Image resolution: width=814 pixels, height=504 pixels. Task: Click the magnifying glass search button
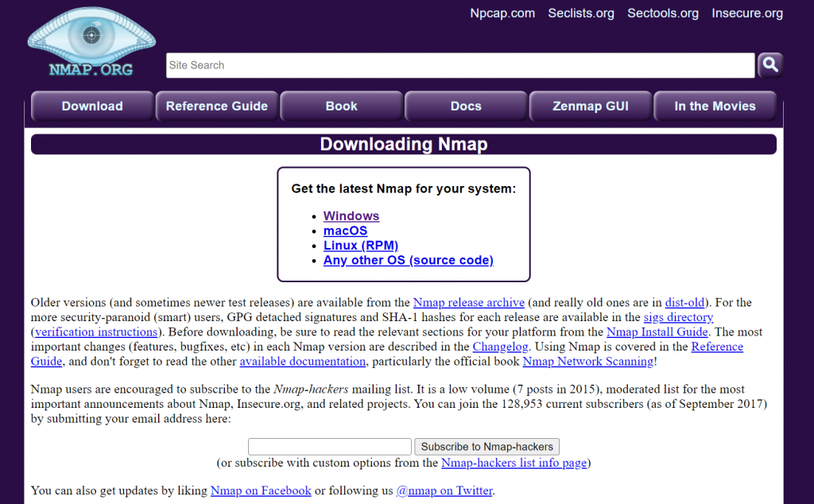point(770,65)
